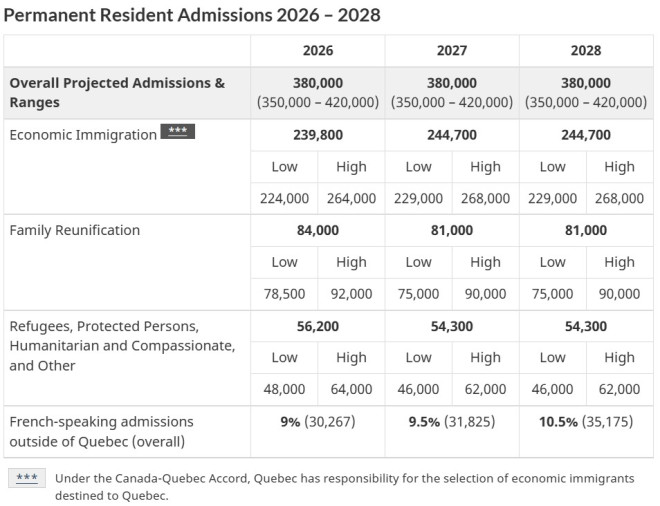
Task: Click the Permanent Resident Admissions 2026 – 2028 heading
Action: [192, 15]
